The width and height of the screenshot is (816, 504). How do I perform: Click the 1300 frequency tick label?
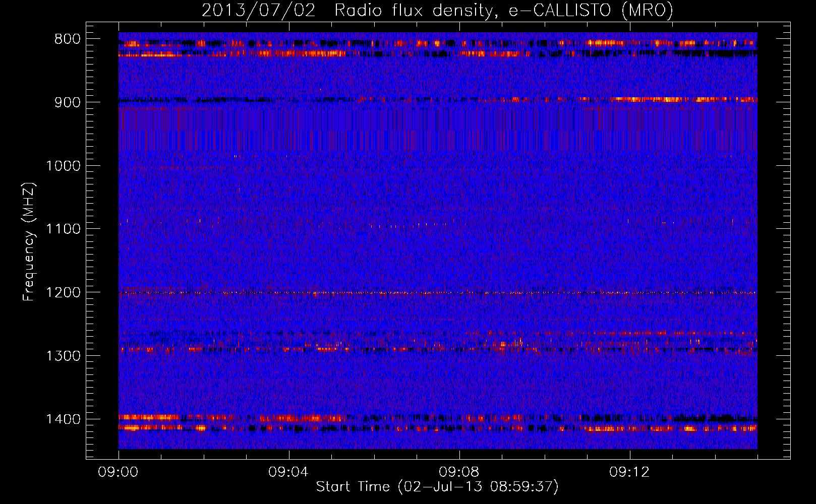[x=63, y=356]
